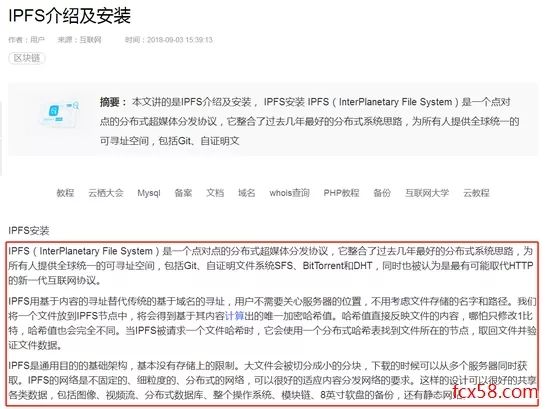Image resolution: width=550 pixels, height=409 pixels.
Task: Click the IPFS安装 section heading
Action: [x=29, y=230]
